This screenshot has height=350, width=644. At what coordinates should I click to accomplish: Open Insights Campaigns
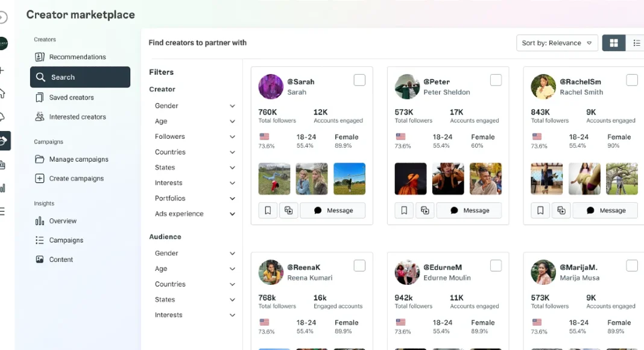[80, 240]
